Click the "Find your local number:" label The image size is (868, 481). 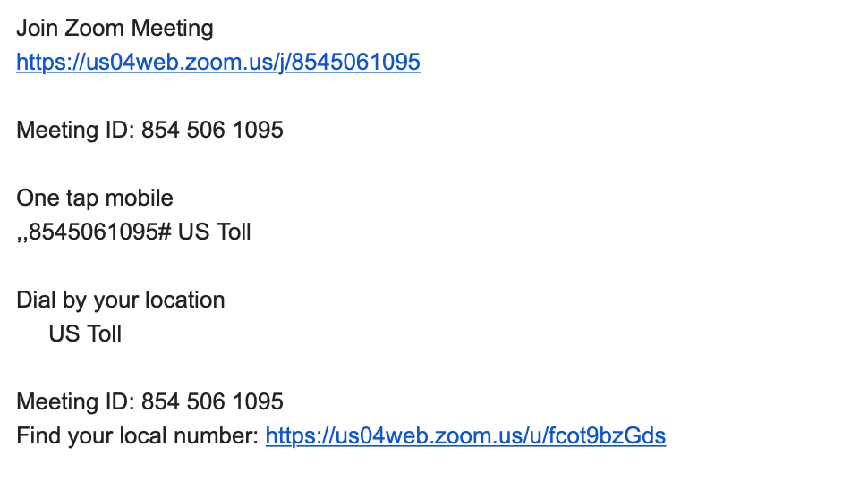click(138, 435)
